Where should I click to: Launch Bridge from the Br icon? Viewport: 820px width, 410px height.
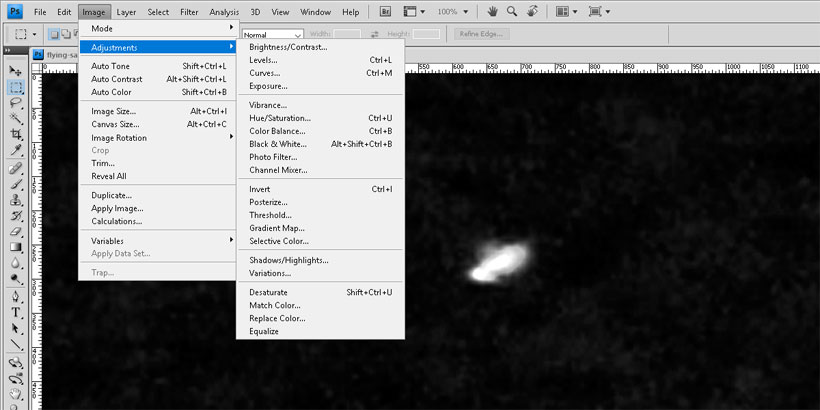385,12
